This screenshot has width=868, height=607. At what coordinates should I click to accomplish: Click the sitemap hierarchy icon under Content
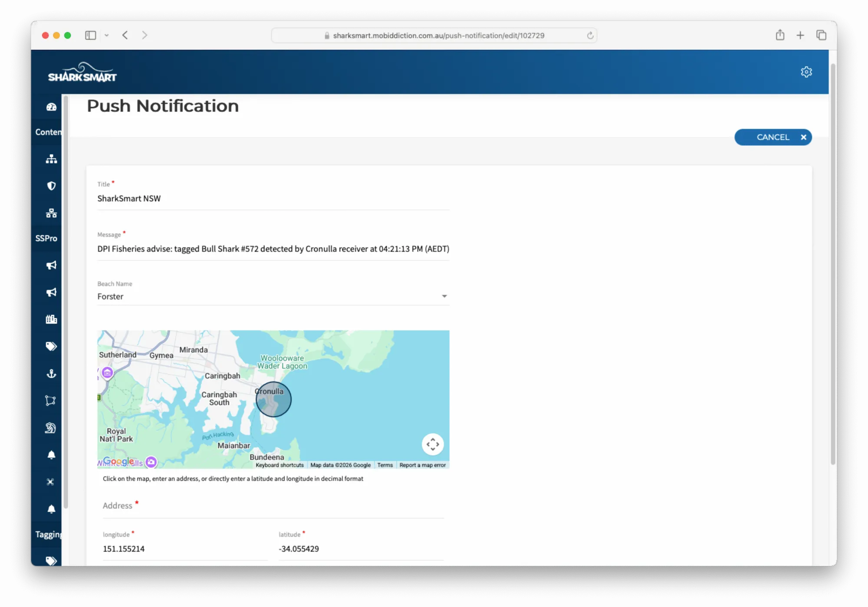tap(51, 159)
